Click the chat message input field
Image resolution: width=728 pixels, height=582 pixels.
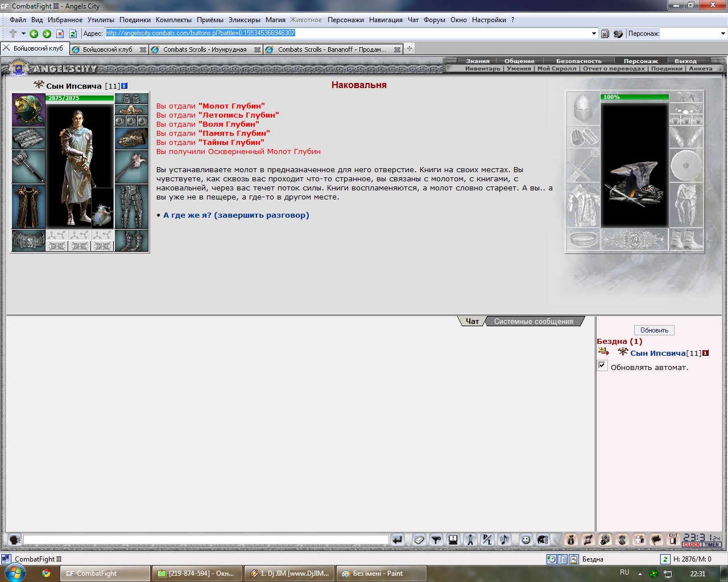206,540
